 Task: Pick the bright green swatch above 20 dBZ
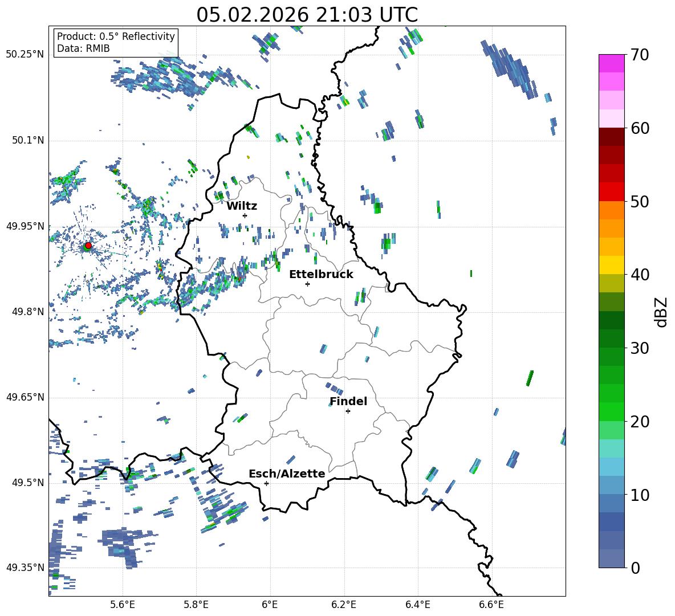(612, 411)
